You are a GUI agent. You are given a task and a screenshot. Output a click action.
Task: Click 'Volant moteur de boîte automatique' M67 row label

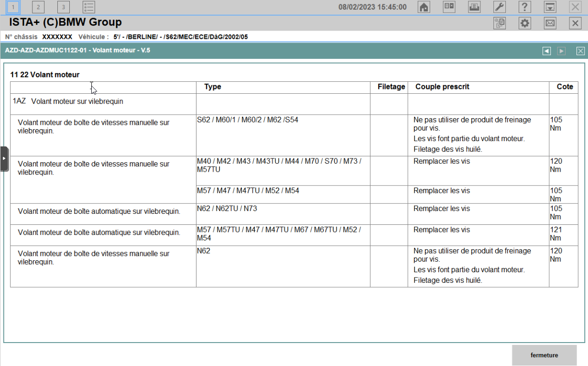pos(99,233)
